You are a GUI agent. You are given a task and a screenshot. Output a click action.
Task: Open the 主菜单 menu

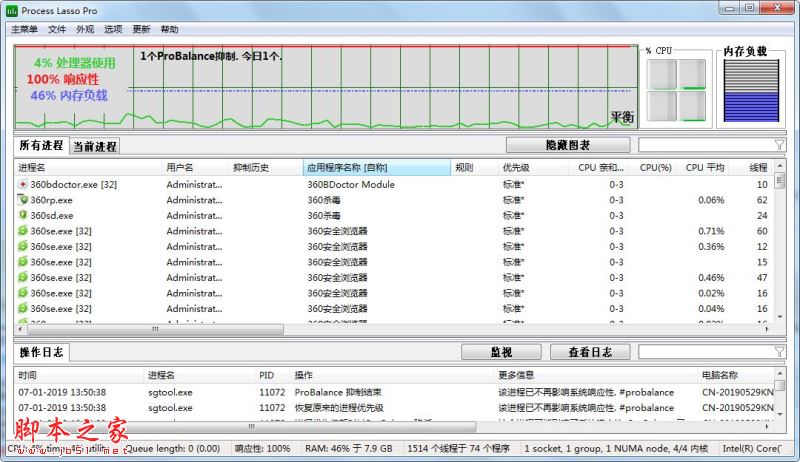point(24,29)
